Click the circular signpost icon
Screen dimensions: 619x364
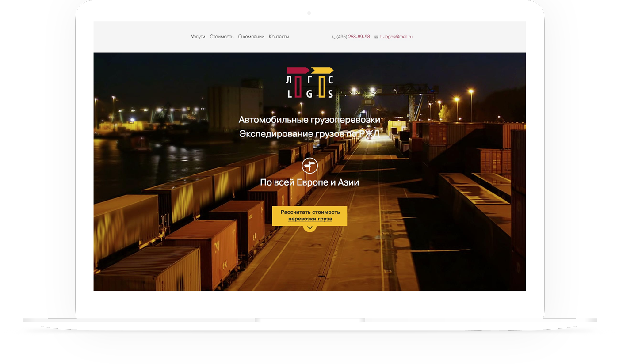309,166
